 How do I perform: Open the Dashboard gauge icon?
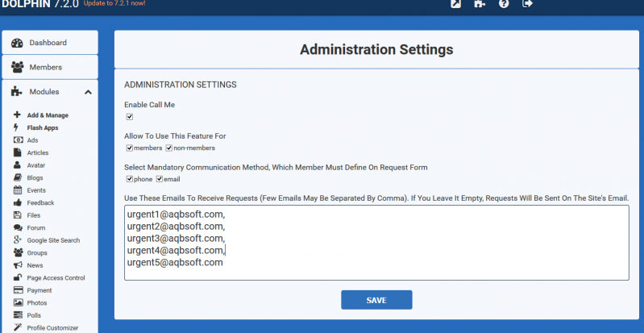pos(17,43)
